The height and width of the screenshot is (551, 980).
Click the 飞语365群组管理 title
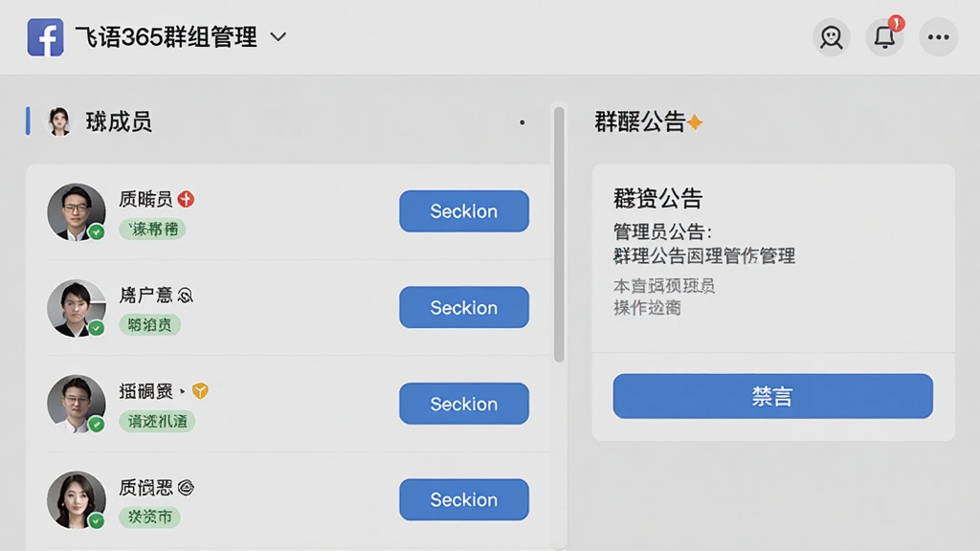pos(166,37)
